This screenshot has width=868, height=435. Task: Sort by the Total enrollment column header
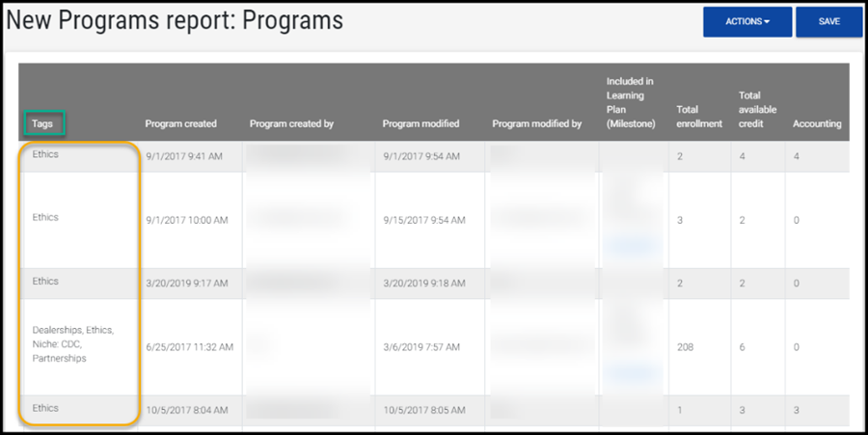pos(699,117)
